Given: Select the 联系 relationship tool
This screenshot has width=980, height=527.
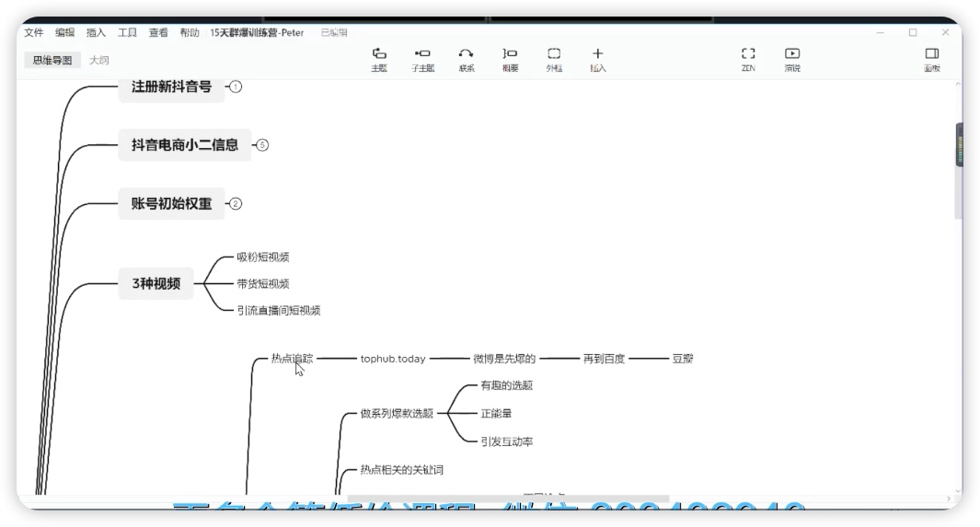Looking at the screenshot, I should point(467,59).
